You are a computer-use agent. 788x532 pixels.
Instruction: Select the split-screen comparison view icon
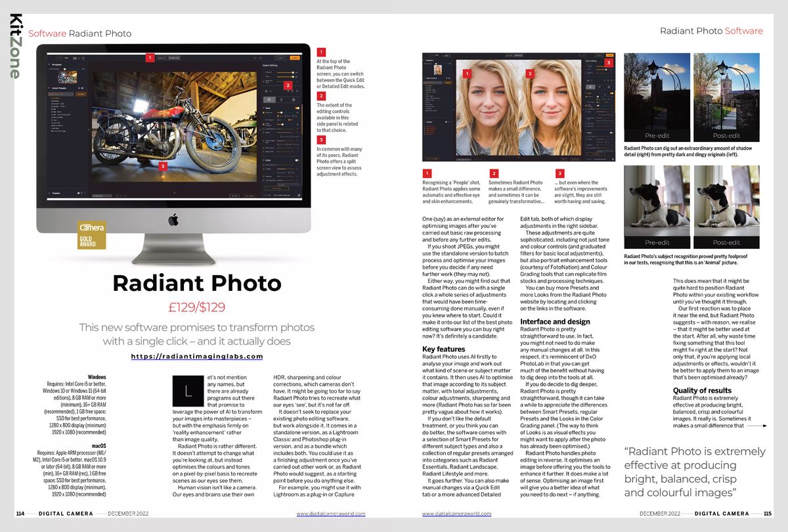click(x=80, y=58)
